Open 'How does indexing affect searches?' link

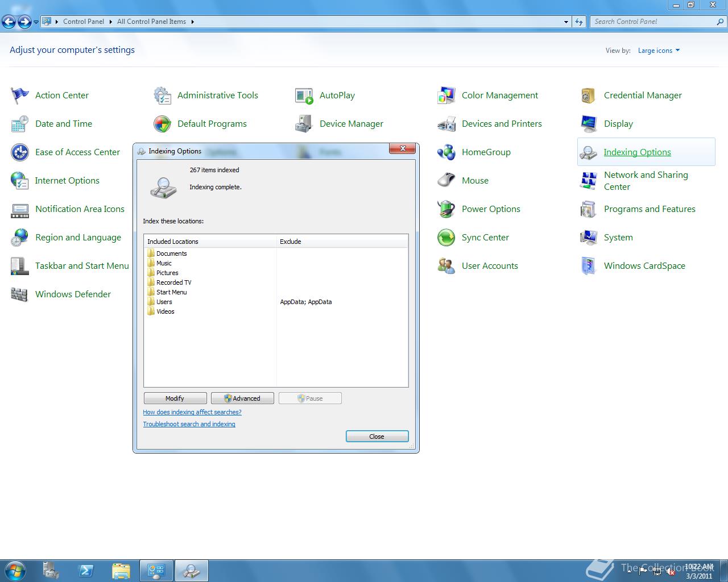pyautogui.click(x=192, y=412)
